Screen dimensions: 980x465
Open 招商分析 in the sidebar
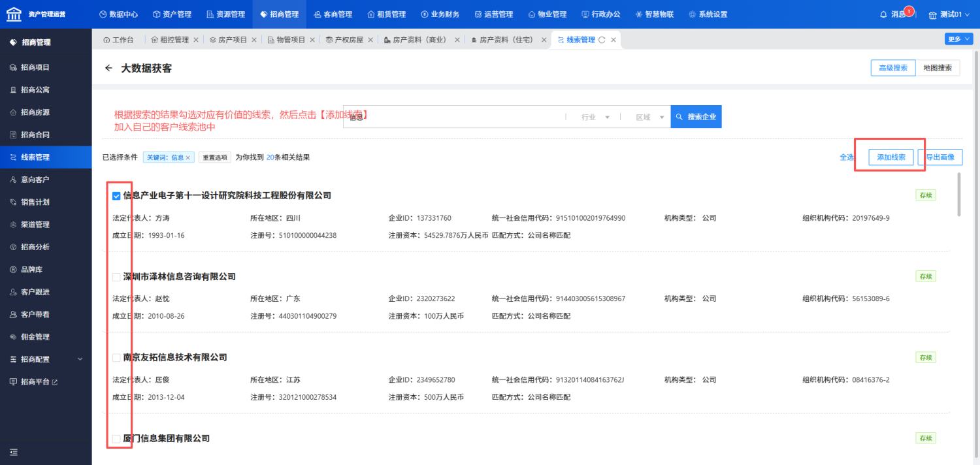[46, 247]
